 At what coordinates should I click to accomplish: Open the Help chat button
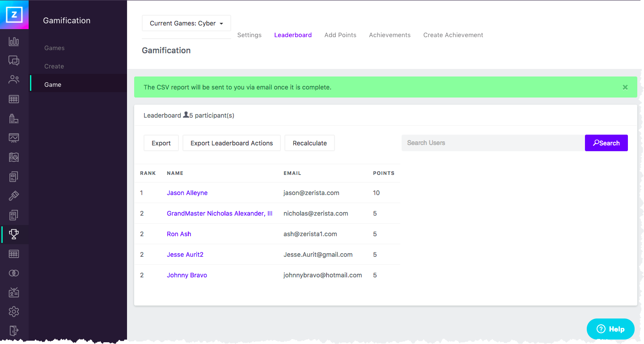tap(610, 329)
